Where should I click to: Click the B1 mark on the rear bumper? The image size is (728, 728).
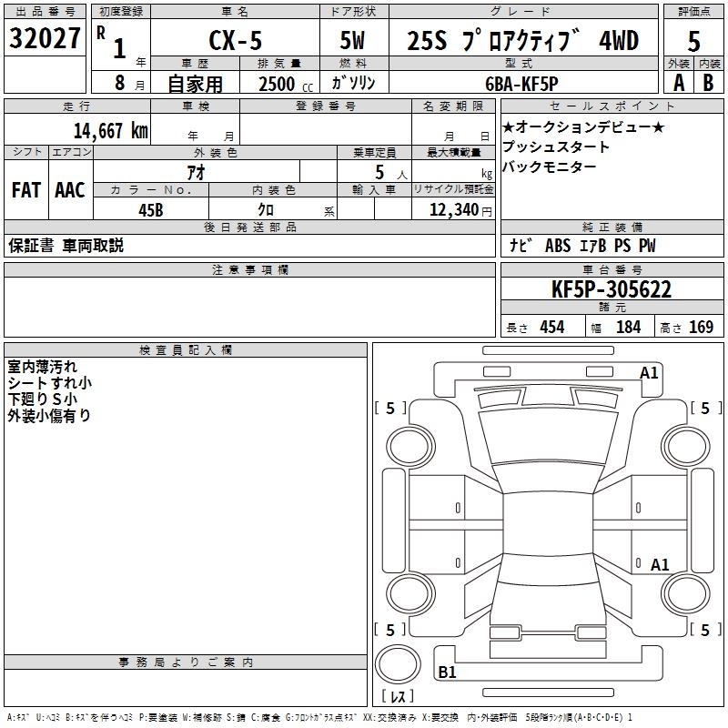point(447,672)
